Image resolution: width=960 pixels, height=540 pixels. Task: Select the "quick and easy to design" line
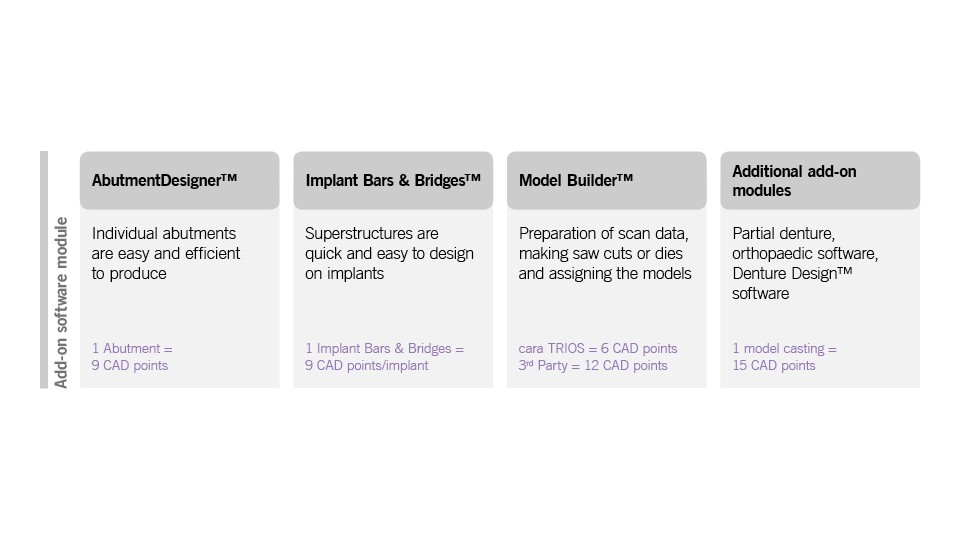(x=389, y=254)
